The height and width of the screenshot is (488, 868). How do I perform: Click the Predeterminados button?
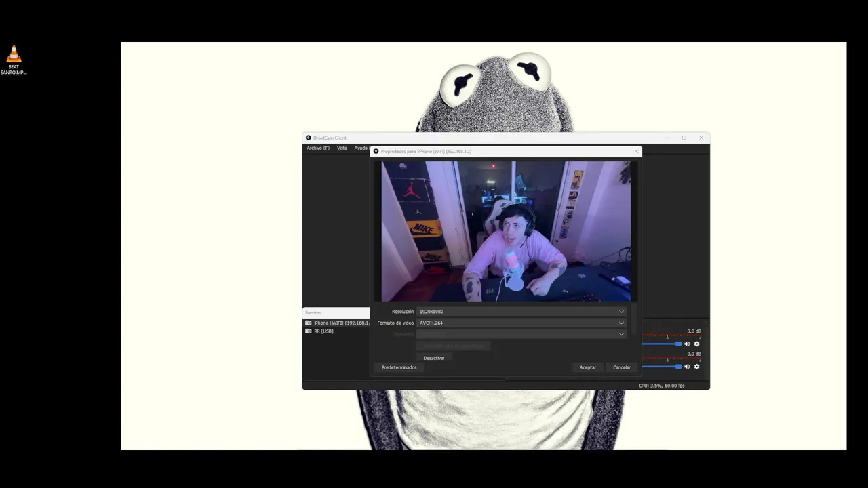pos(399,367)
